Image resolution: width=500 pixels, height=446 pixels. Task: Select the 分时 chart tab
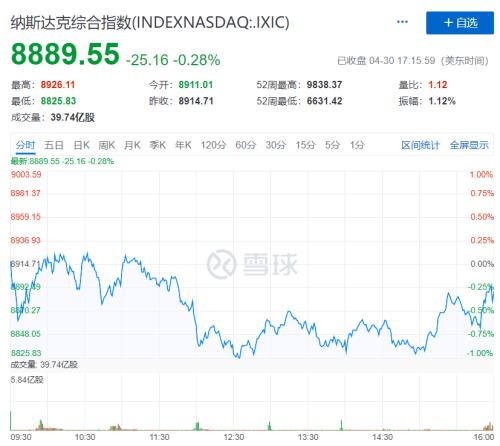[x=25, y=145]
